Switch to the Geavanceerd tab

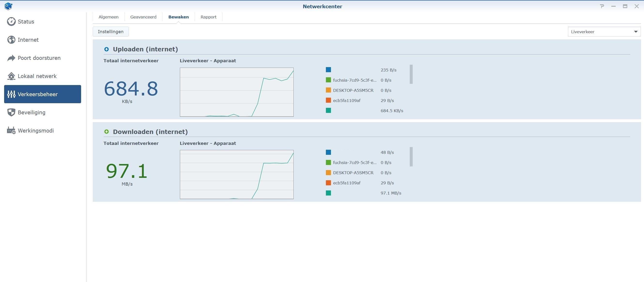(143, 17)
